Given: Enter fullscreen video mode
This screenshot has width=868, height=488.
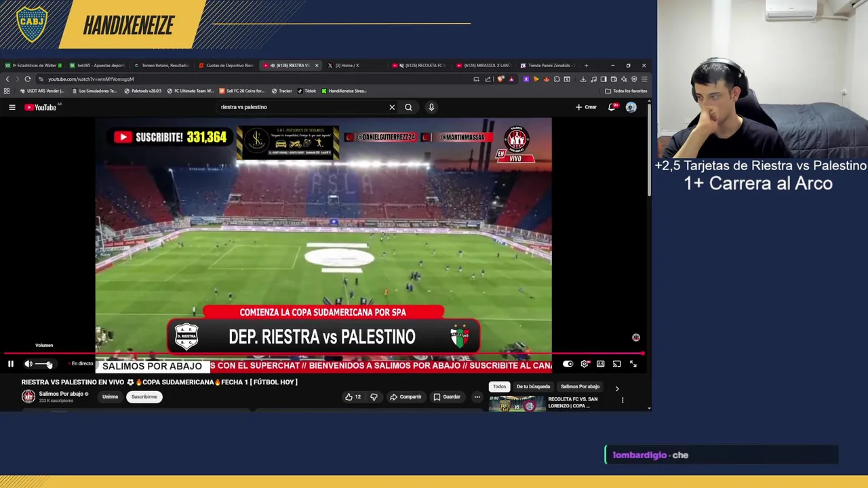Looking at the screenshot, I should tap(633, 364).
